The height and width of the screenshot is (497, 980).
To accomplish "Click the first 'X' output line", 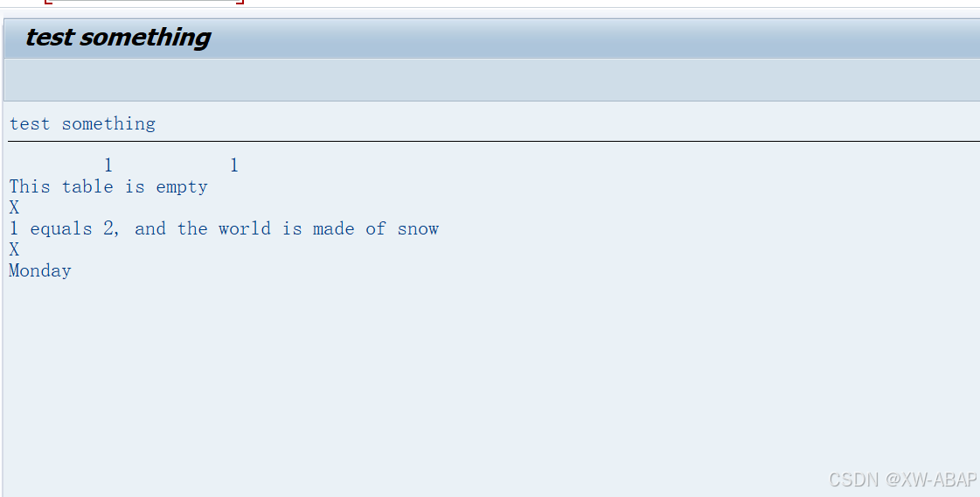I will [x=14, y=207].
